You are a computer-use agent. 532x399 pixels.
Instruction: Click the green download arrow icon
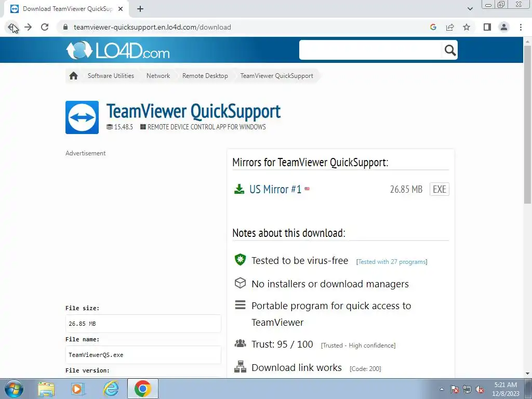pos(239,189)
